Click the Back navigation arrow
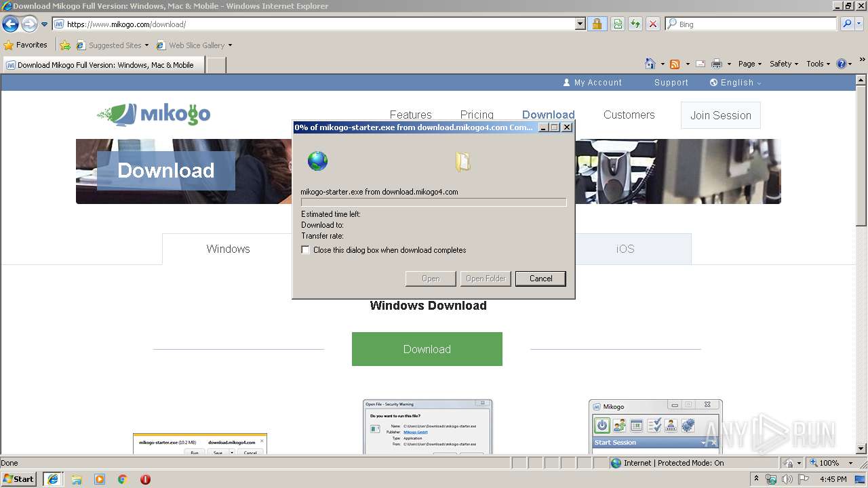 pyautogui.click(x=10, y=24)
